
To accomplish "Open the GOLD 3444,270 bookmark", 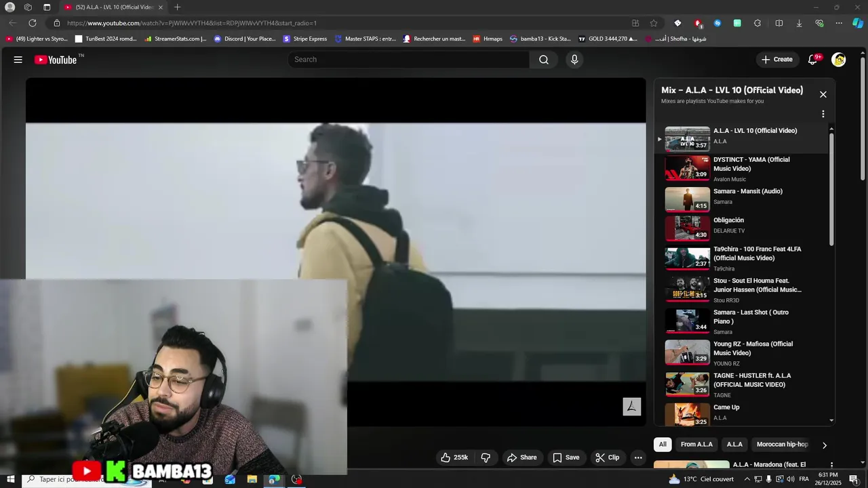I will point(608,39).
